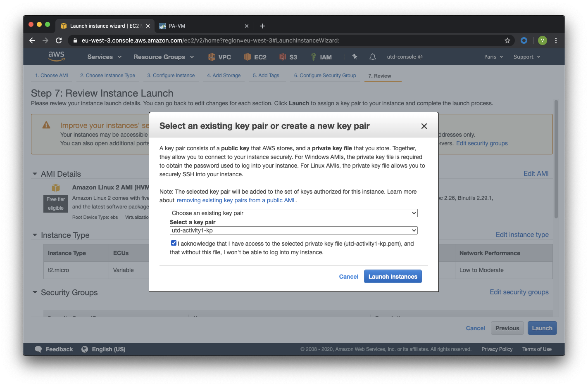This screenshot has height=386, width=588.
Task: Click the AWS logo home icon
Action: tap(56, 57)
